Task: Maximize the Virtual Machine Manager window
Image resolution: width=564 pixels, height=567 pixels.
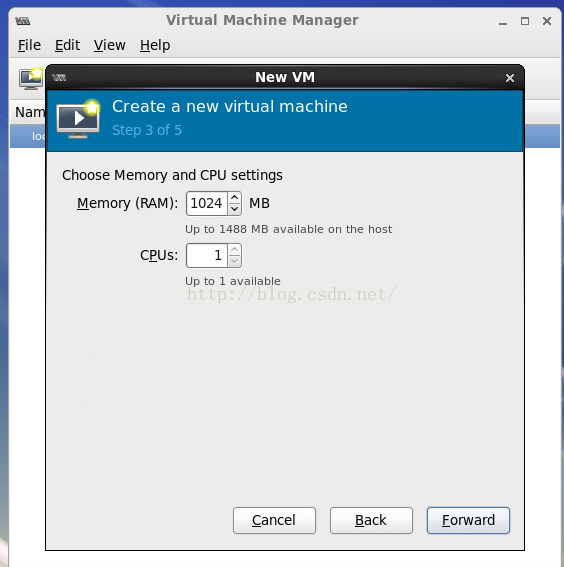Action: pos(525,21)
